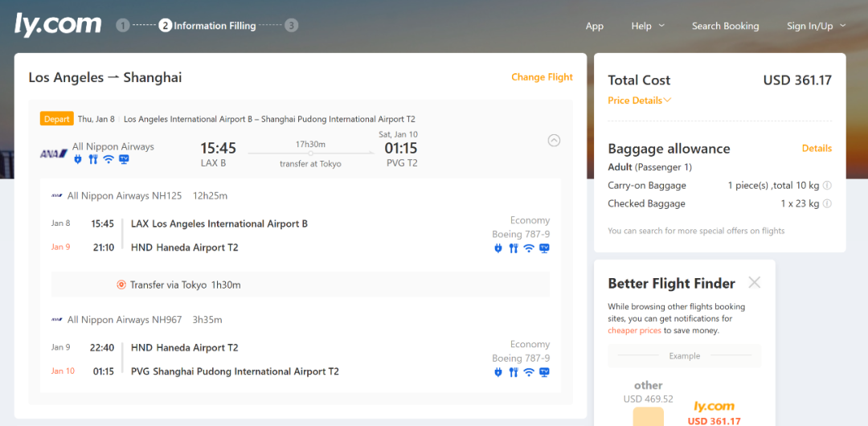
Task: Collapse the flight details with circle chevron
Action: click(x=554, y=141)
